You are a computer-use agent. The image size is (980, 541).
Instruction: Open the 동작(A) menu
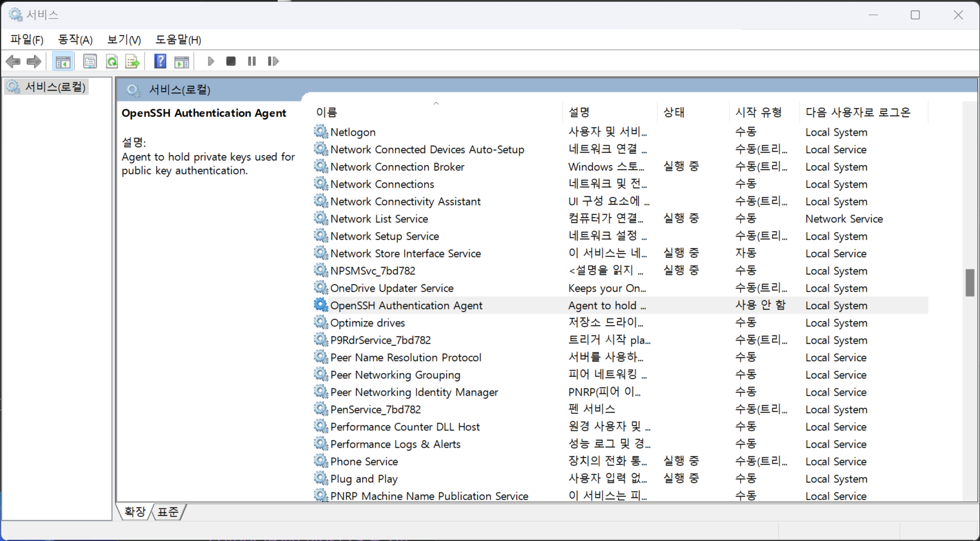tap(75, 40)
